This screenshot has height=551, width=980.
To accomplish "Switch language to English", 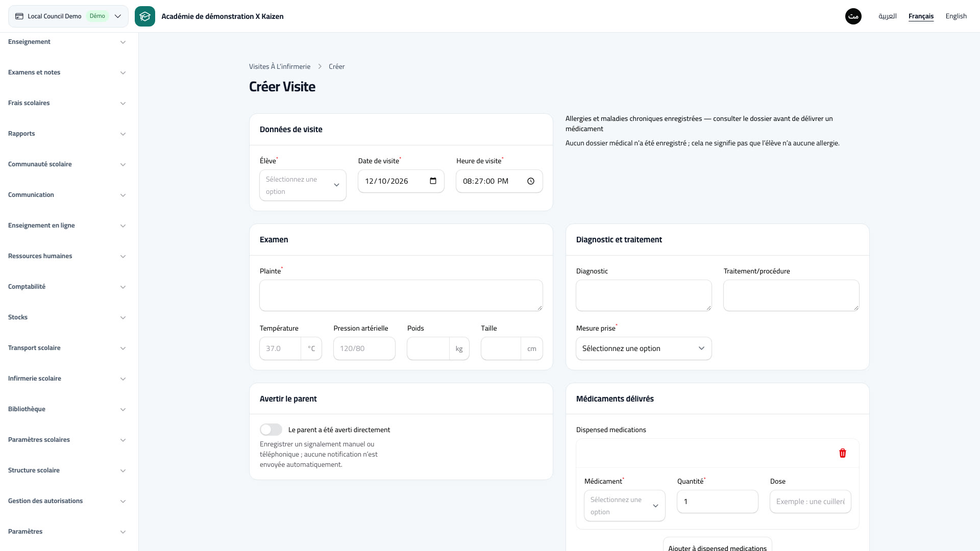I will 956,16.
